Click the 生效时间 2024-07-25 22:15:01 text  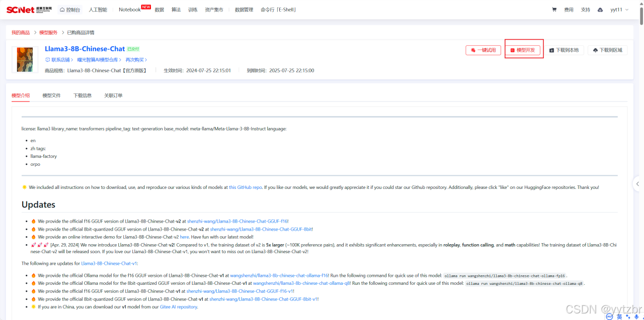(x=197, y=71)
